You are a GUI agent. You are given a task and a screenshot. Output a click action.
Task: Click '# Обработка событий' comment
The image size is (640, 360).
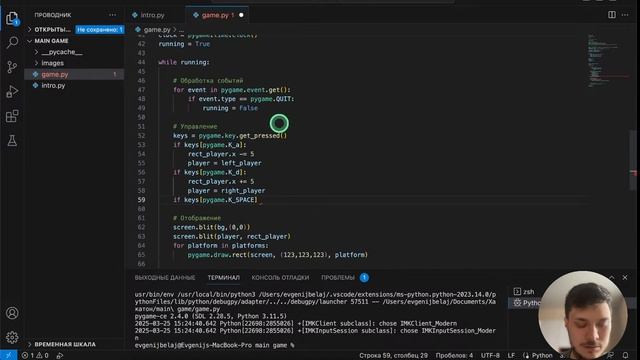(208, 81)
